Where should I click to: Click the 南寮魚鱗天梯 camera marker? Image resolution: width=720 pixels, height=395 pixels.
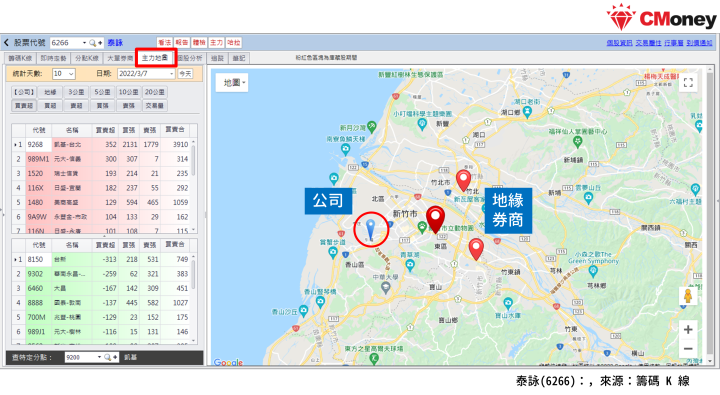[x=345, y=148]
